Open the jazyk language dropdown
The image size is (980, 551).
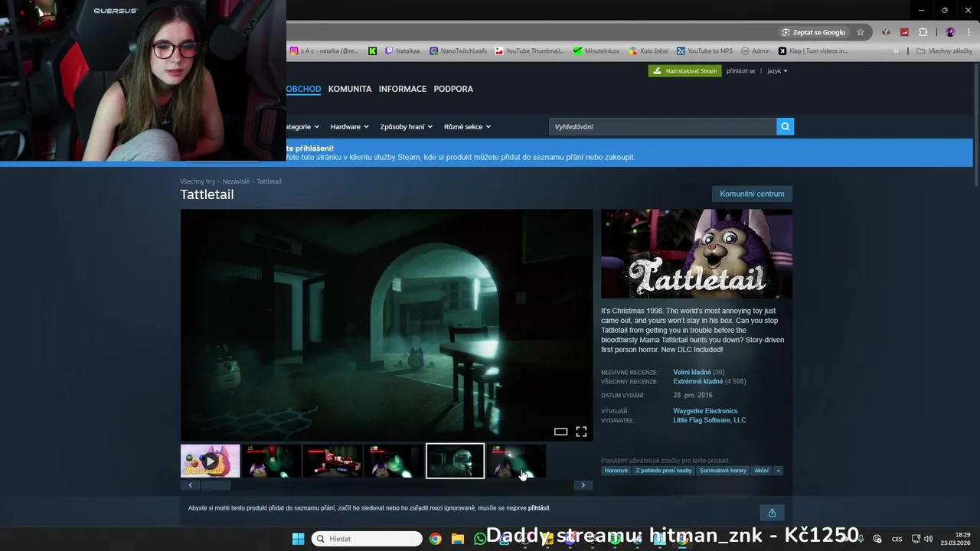(x=777, y=71)
